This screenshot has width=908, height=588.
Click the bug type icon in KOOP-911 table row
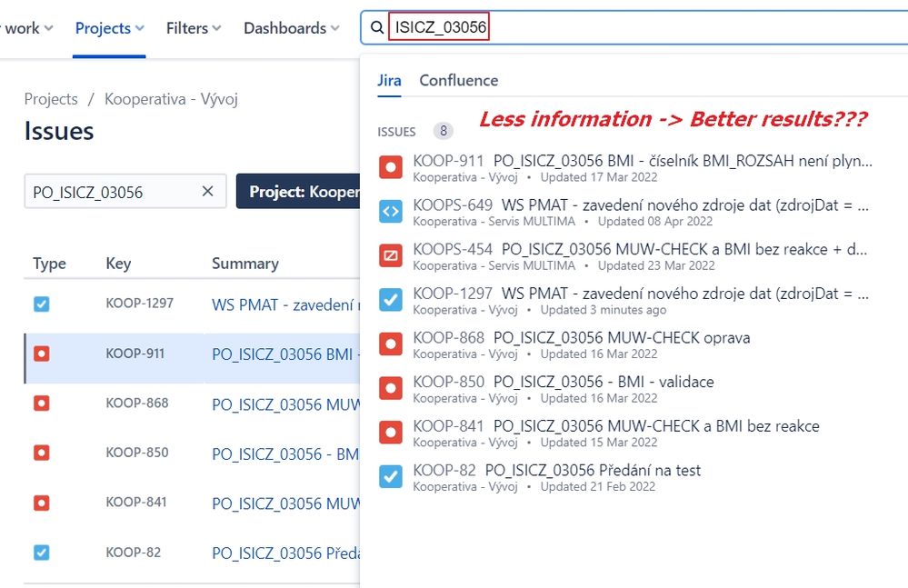[42, 353]
